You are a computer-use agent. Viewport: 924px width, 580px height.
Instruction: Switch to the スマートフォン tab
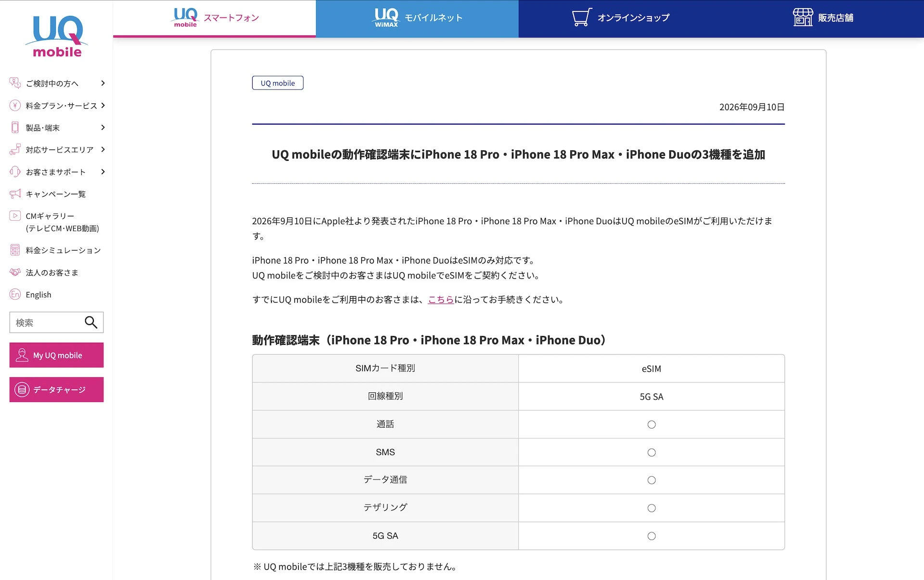[x=215, y=18]
